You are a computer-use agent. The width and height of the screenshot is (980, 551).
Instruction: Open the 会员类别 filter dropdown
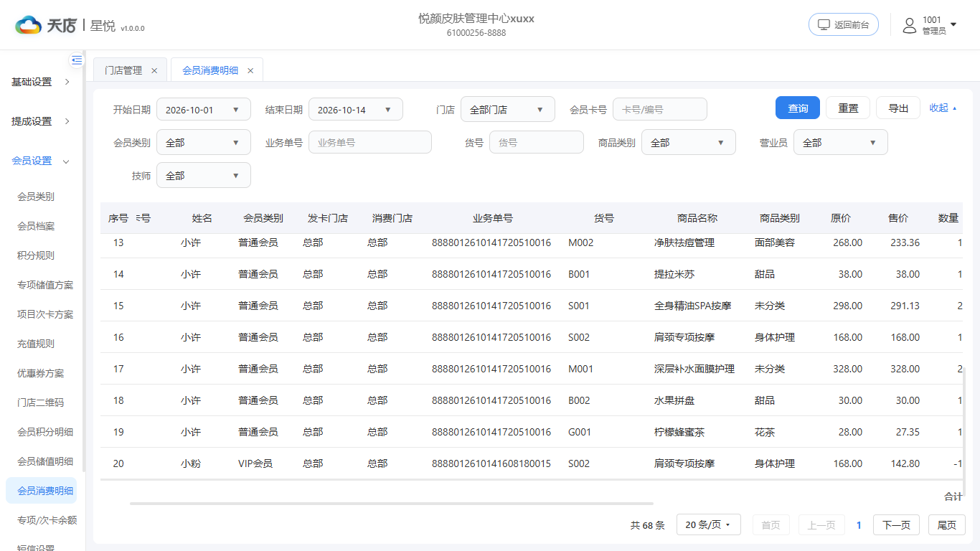(x=204, y=143)
